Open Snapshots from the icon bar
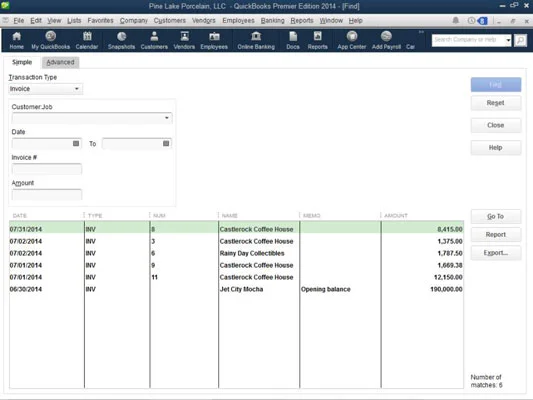 coord(121,40)
